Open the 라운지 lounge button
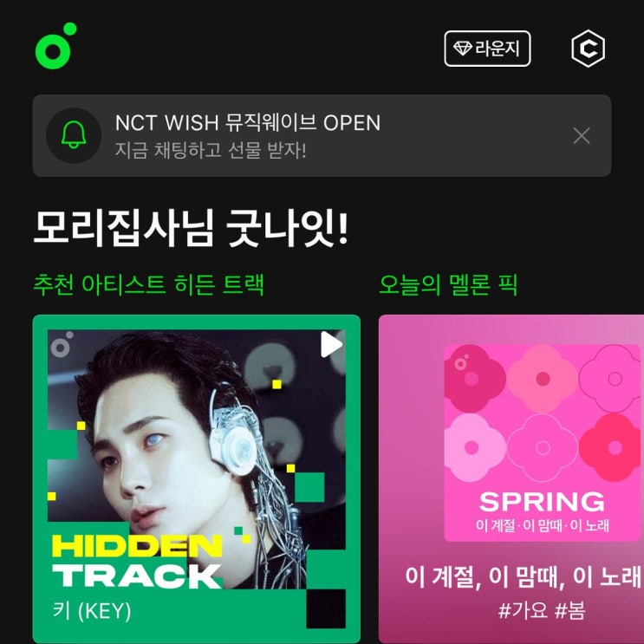 [x=487, y=49]
